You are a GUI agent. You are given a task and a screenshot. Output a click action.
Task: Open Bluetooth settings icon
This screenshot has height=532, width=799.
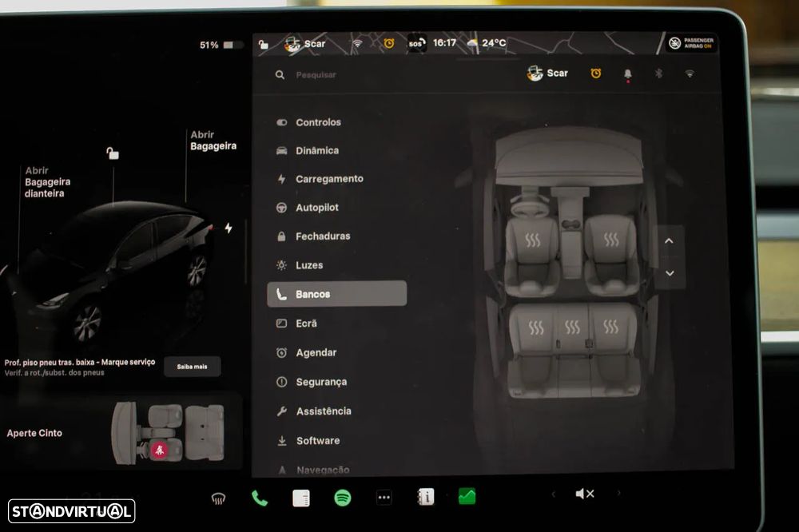658,73
